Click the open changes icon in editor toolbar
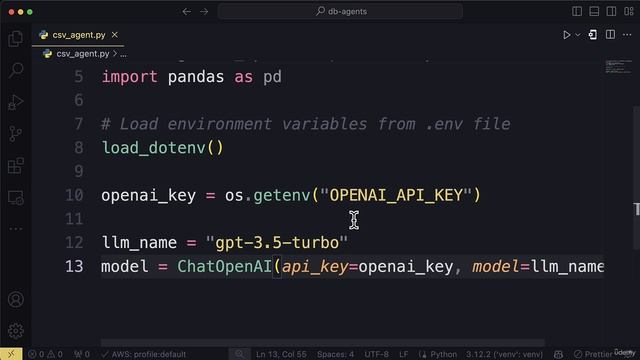The image size is (640, 360). tap(593, 35)
